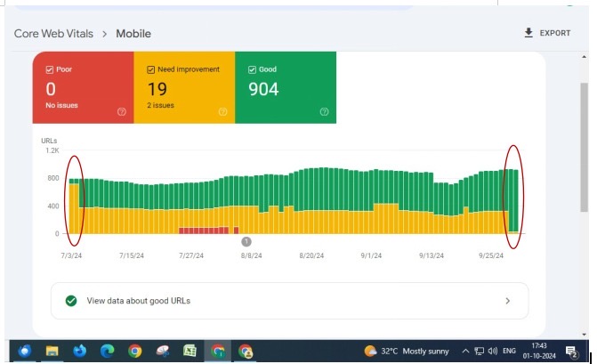Screen dimensions: 597x364
Task: Click the EXPORT download icon
Action: 528,33
